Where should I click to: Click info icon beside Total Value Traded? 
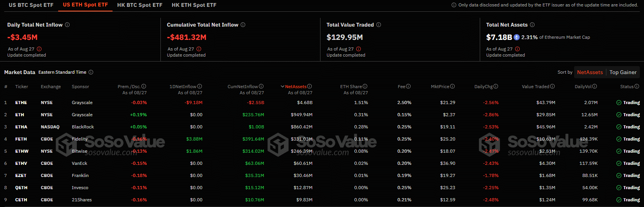click(379, 25)
